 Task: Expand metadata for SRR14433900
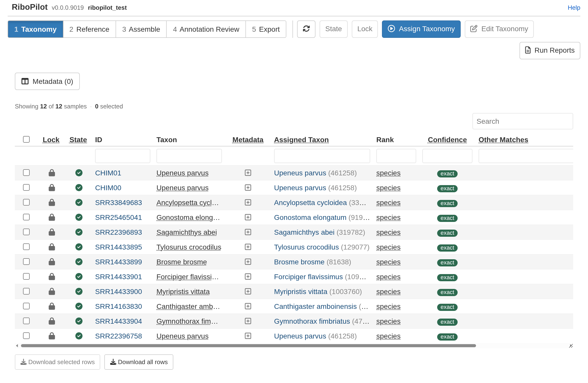248,291
